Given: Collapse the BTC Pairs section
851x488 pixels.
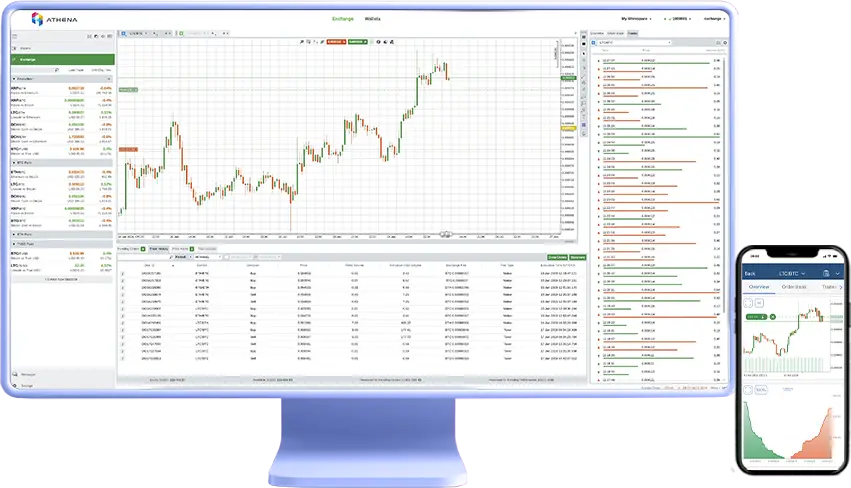Looking at the screenshot, I should tap(14, 160).
